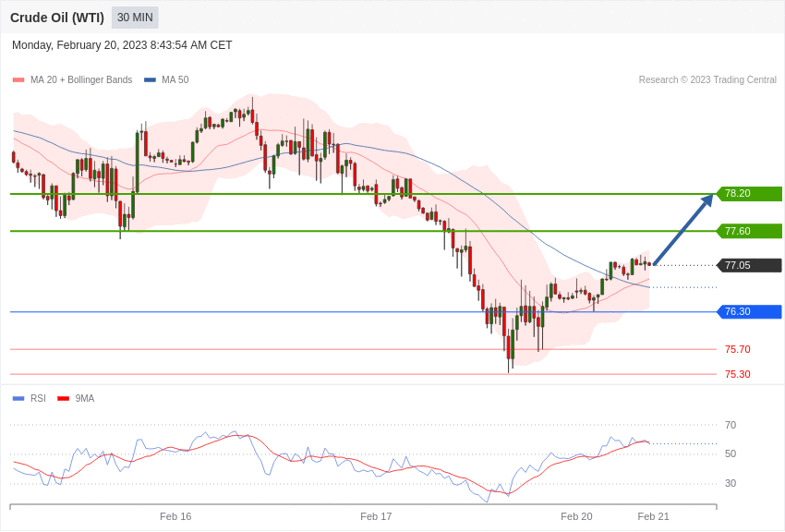Click the pink MA 20 legend swatch
This screenshot has height=532, width=785.
[18, 80]
